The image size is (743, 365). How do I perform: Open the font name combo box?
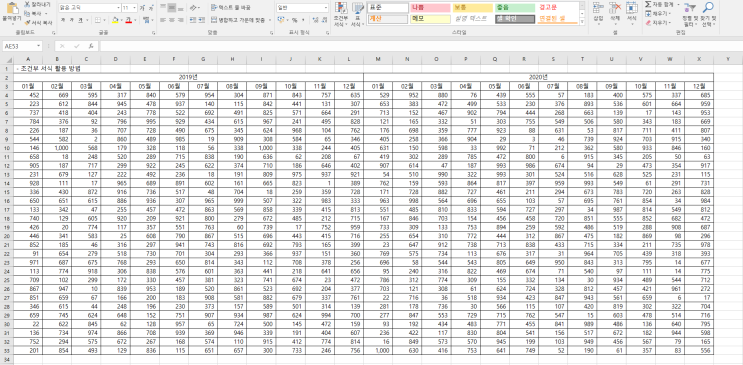89,8
